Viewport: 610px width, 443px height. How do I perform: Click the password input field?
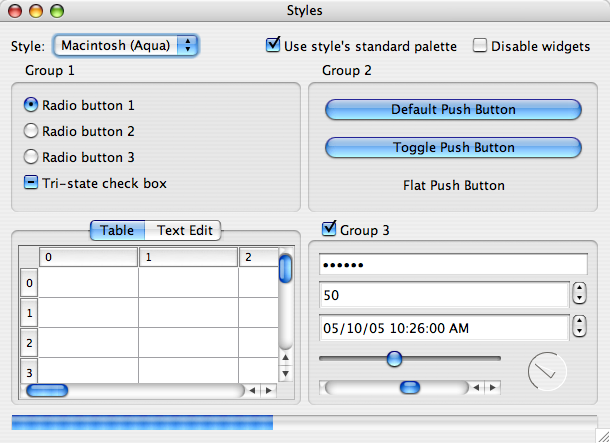point(452,266)
